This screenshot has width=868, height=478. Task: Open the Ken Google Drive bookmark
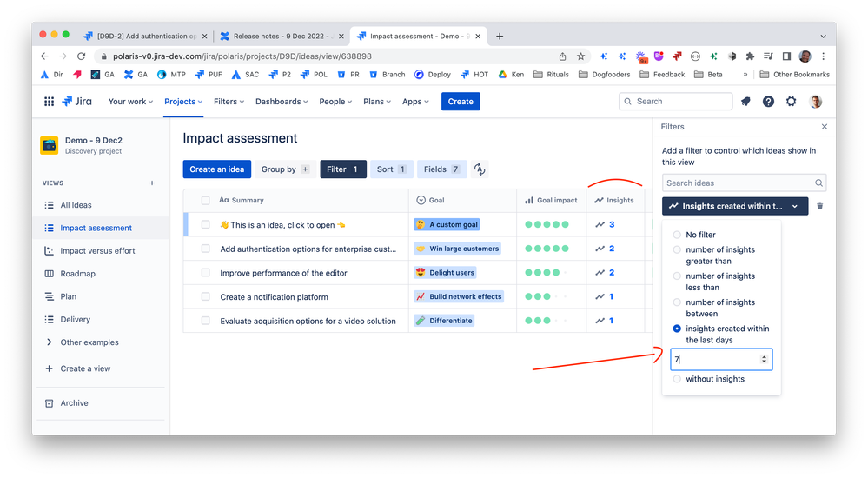point(511,74)
